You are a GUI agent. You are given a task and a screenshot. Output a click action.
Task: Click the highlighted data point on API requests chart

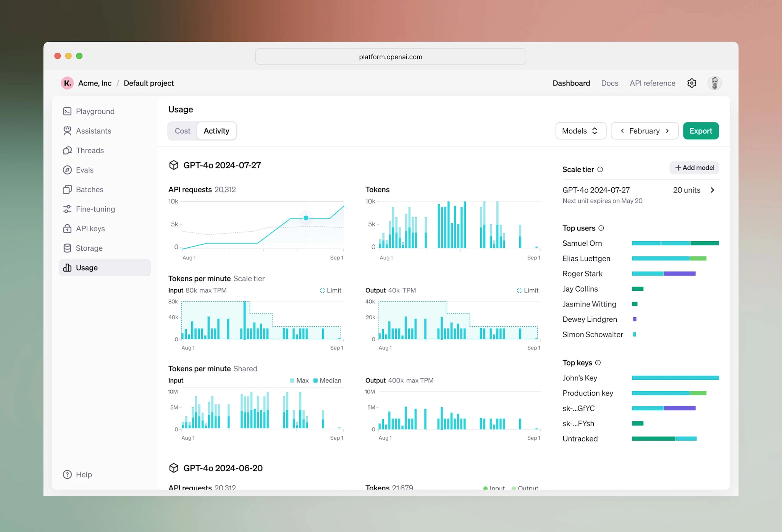click(305, 218)
